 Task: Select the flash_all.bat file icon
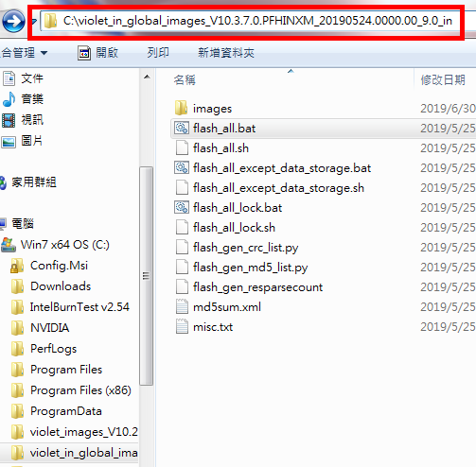point(182,128)
